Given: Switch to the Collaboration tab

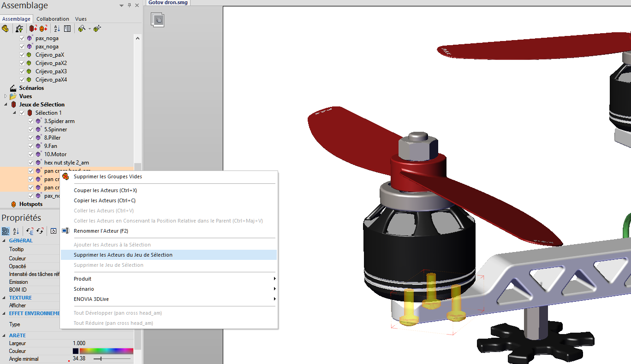Looking at the screenshot, I should point(53,19).
